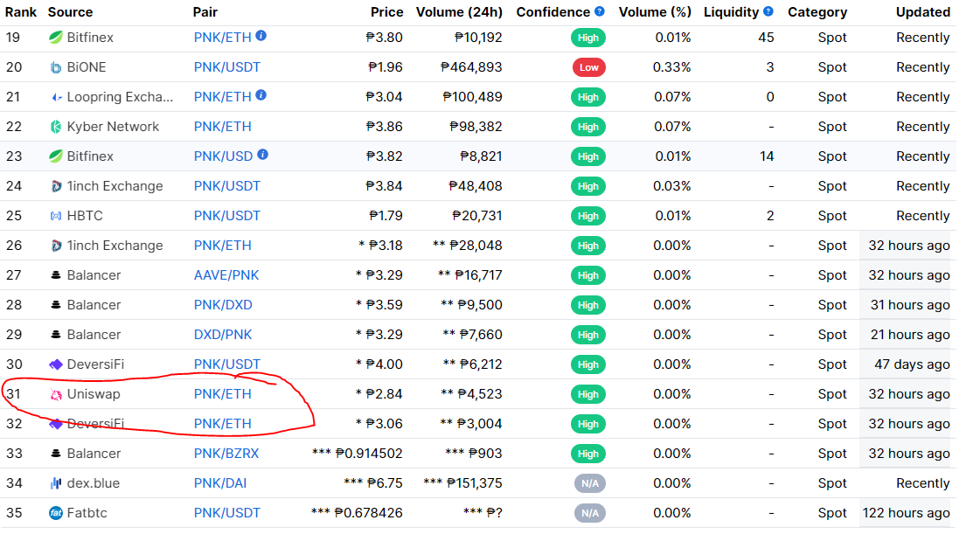The height and width of the screenshot is (548, 980).
Task: Click N/A confidence badge in dex.blue row
Action: 590,483
